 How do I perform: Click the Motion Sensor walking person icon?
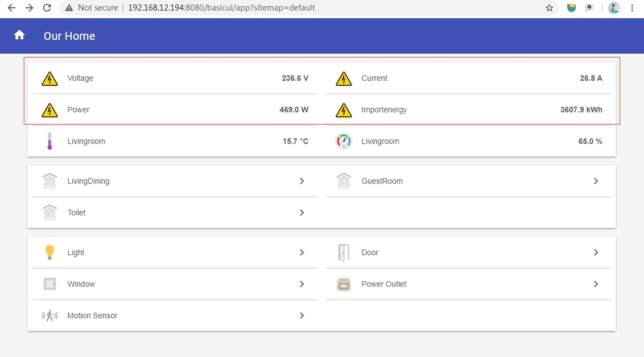click(x=50, y=315)
